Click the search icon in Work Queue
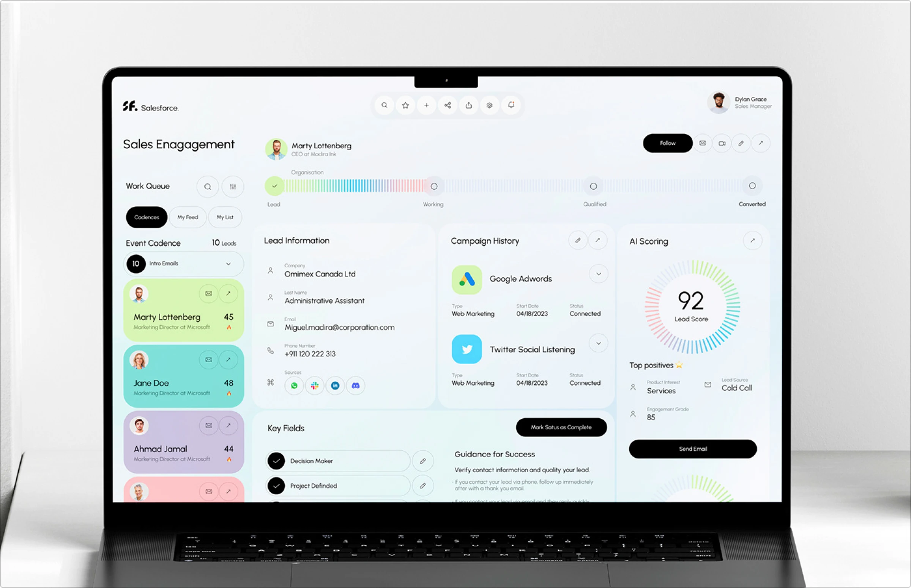Screen dimensions: 911x588 click(x=208, y=187)
